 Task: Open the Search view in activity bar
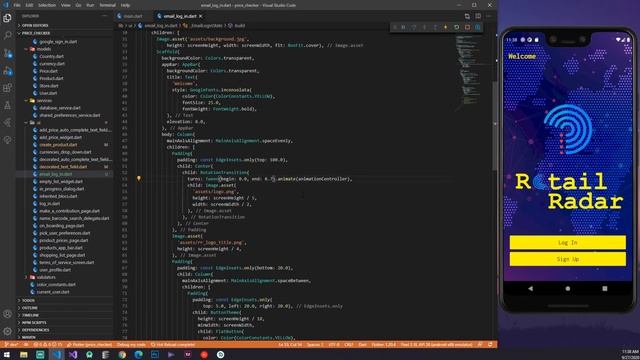point(7,36)
